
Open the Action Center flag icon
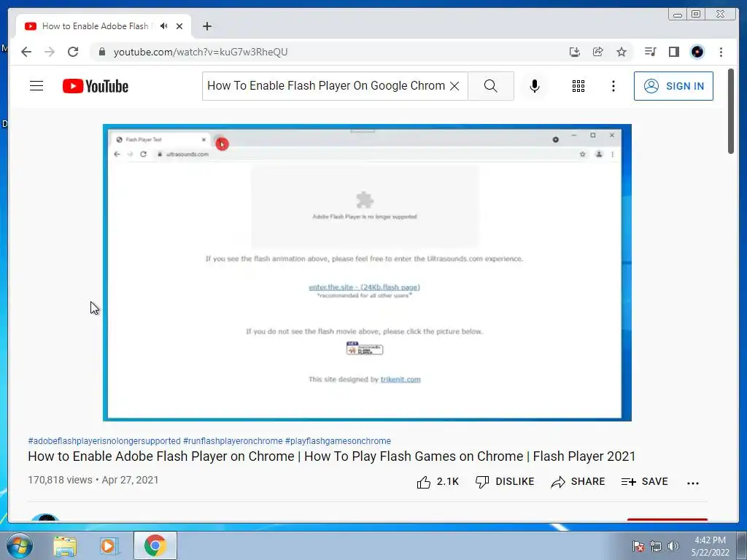(638, 546)
